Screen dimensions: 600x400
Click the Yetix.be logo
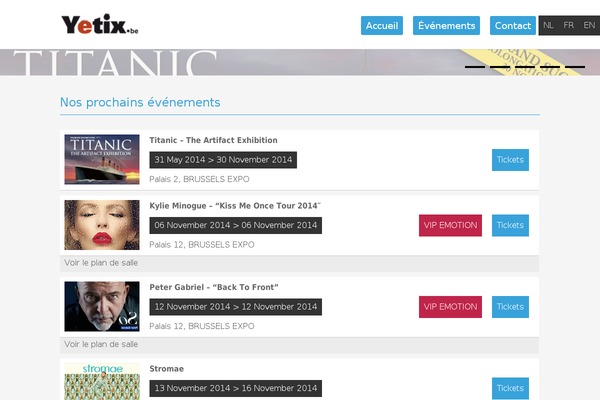click(100, 24)
